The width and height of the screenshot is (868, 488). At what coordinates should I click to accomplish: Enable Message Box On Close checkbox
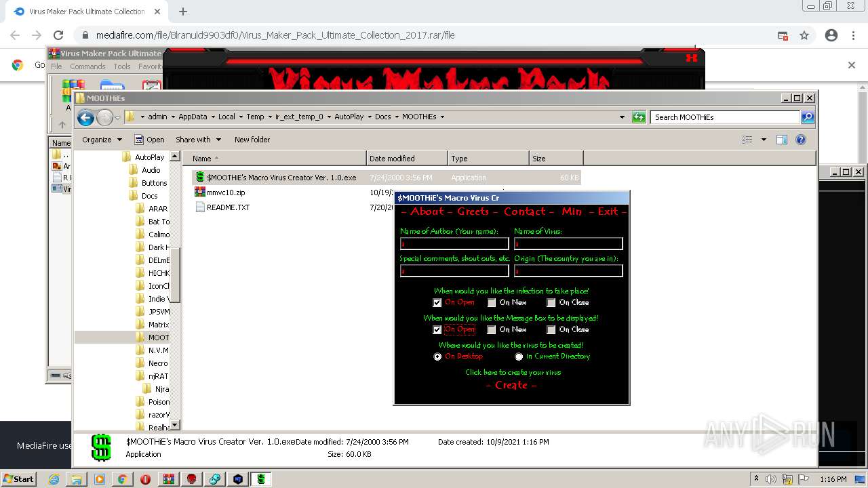[551, 329]
